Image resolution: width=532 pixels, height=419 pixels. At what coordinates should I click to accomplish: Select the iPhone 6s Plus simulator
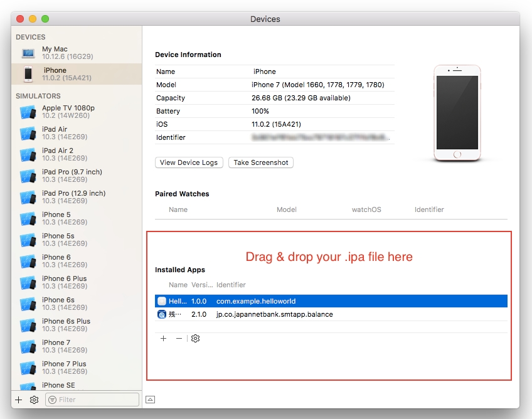[66, 325]
